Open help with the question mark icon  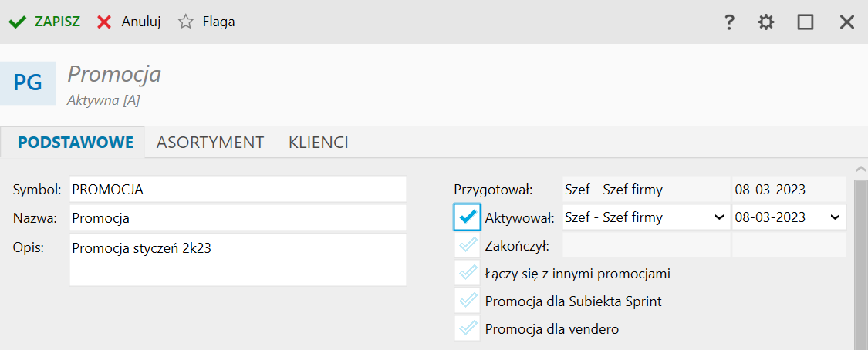(730, 22)
